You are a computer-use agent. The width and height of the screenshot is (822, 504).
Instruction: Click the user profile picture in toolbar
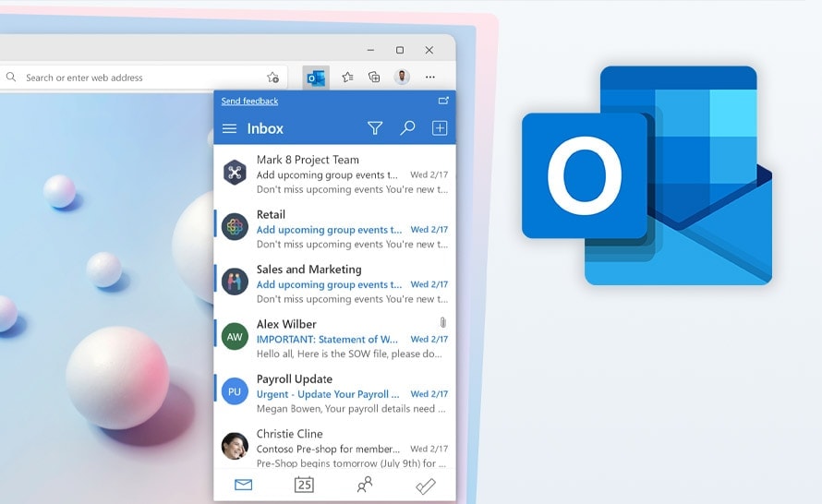tap(402, 77)
